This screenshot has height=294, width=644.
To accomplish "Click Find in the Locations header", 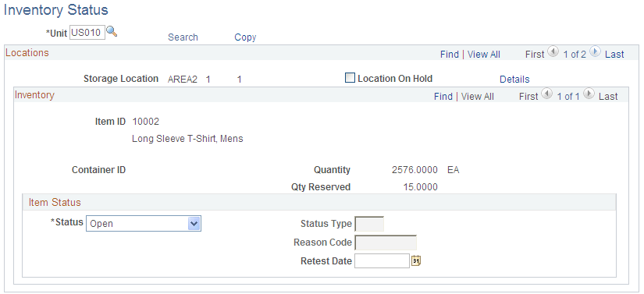I will click(450, 54).
